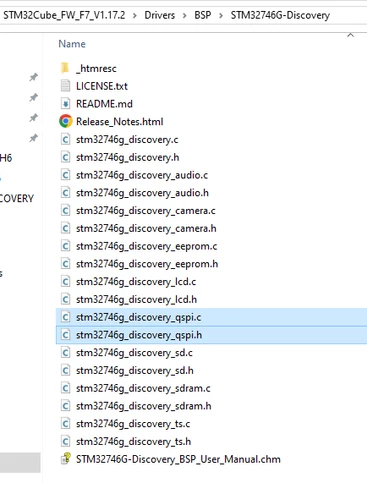Viewport: 367px width, 483px height.
Task: Click the README.md file icon
Action: click(x=65, y=104)
